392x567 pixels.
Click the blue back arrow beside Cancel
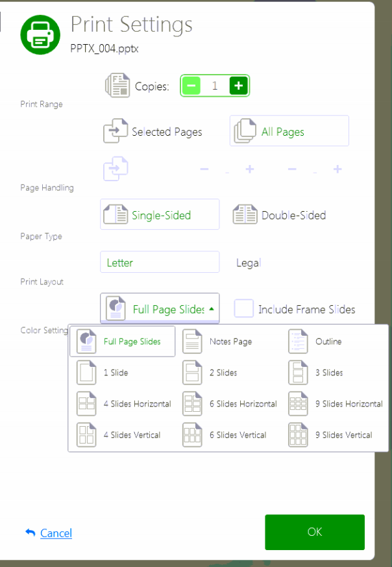pyautogui.click(x=31, y=532)
